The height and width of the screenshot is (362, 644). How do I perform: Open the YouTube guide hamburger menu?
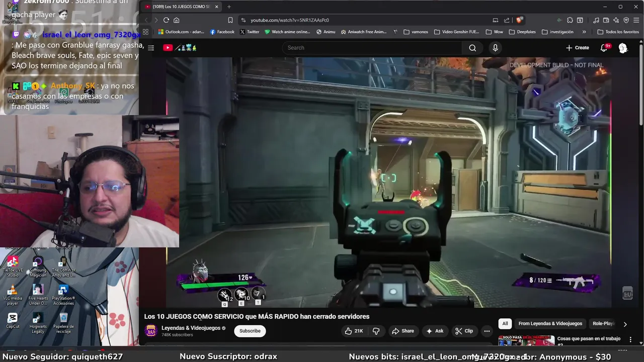click(151, 48)
